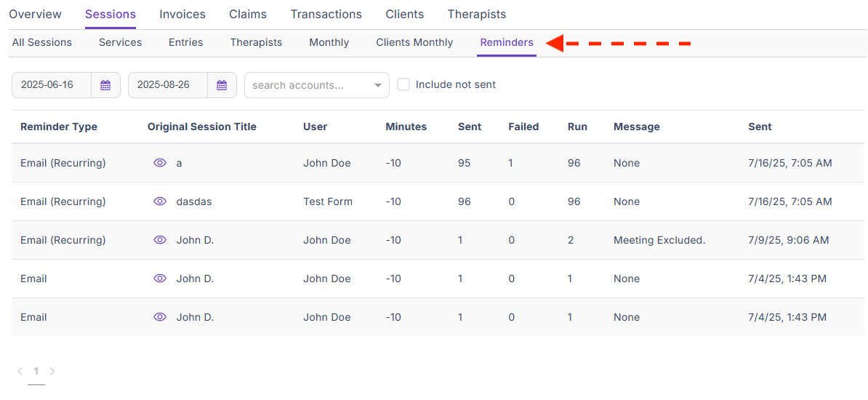Viewport: 868px width, 400px height.
Task: Click the Failed column header
Action: point(523,127)
